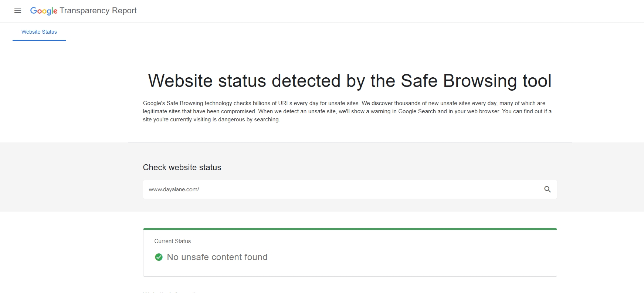Click the Google logo in the header
This screenshot has width=644, height=293.
(44, 11)
